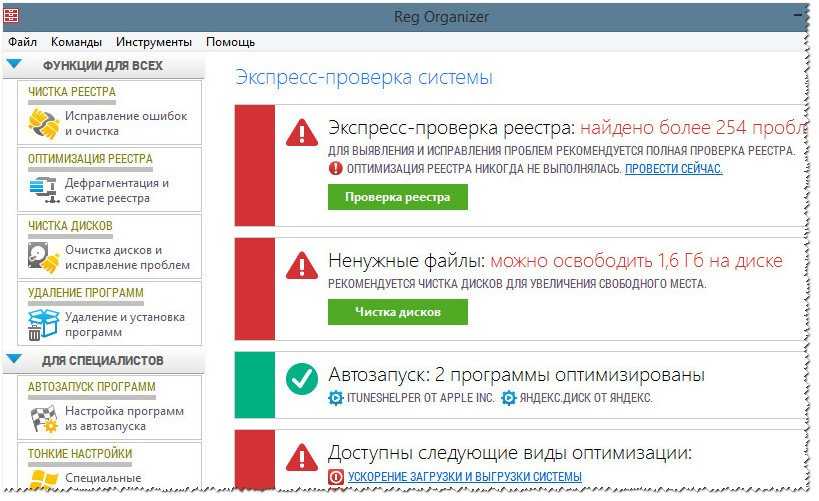Open УДАЛЕНИЕ ПРОГРАММ heading
The image size is (819, 501).
point(86,293)
